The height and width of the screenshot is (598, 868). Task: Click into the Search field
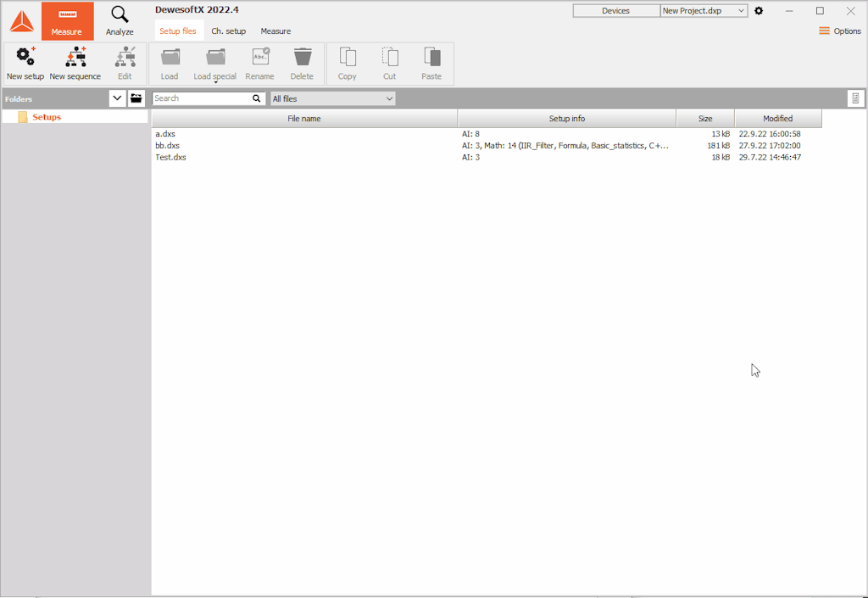(x=202, y=98)
